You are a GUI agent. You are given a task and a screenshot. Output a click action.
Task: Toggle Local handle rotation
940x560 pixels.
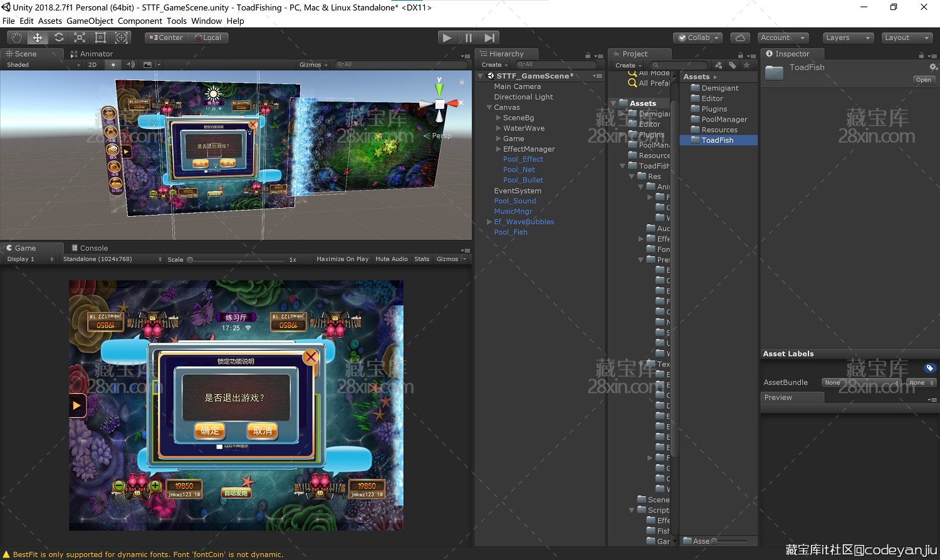[208, 38]
